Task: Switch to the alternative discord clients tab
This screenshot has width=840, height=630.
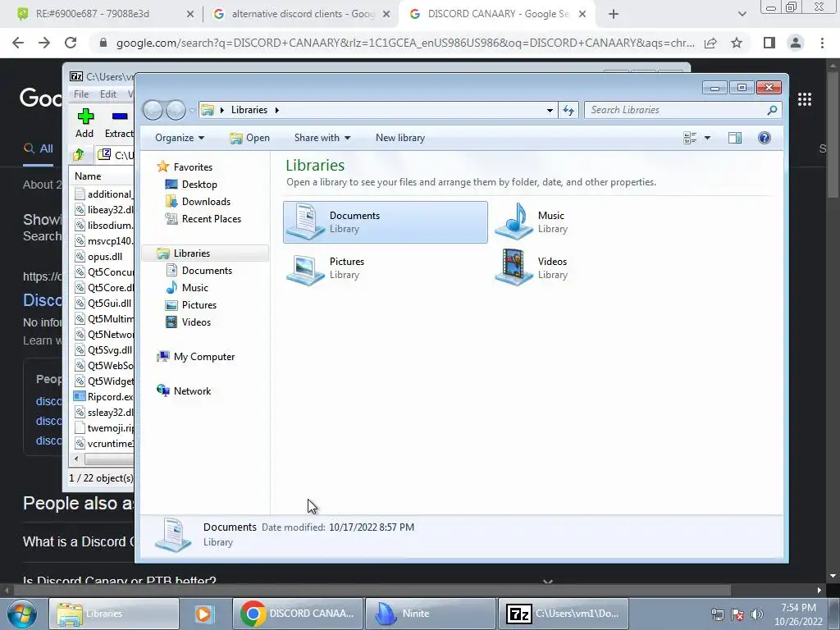Action: pos(302,14)
